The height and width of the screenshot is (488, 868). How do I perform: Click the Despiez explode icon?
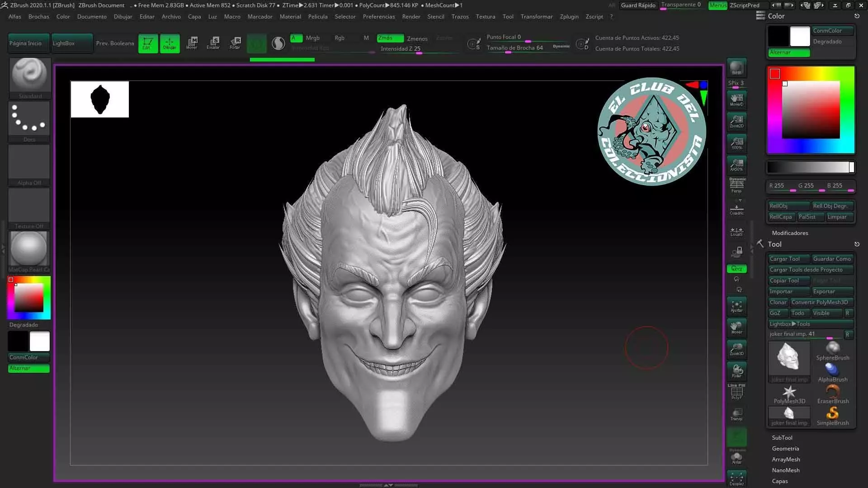click(x=736, y=479)
